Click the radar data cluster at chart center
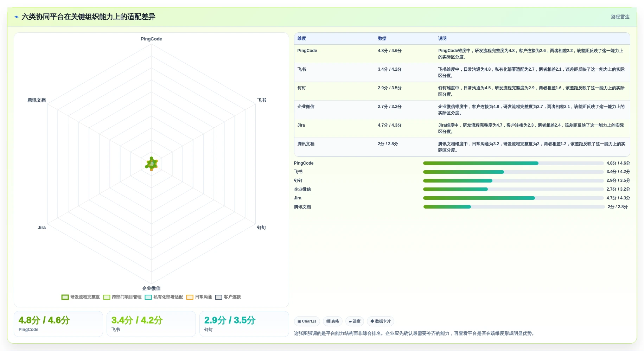This screenshot has width=644, height=351. [152, 164]
